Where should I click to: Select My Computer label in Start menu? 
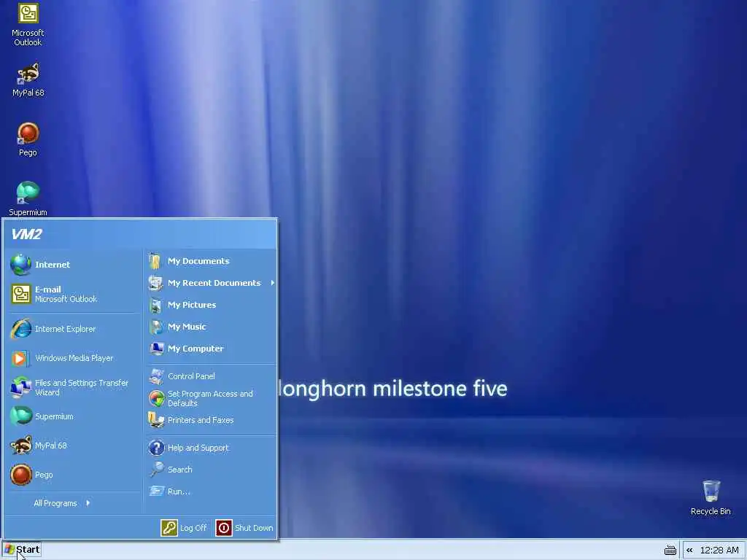pyautogui.click(x=196, y=349)
